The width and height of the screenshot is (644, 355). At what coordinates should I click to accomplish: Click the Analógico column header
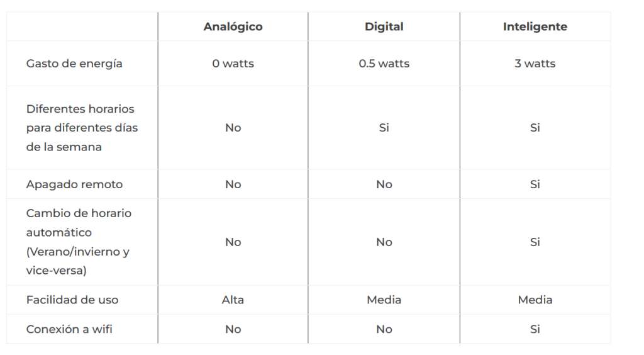[x=233, y=26]
